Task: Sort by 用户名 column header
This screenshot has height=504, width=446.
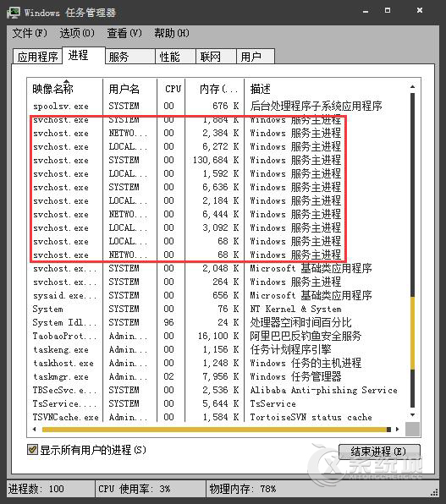Action: point(130,89)
